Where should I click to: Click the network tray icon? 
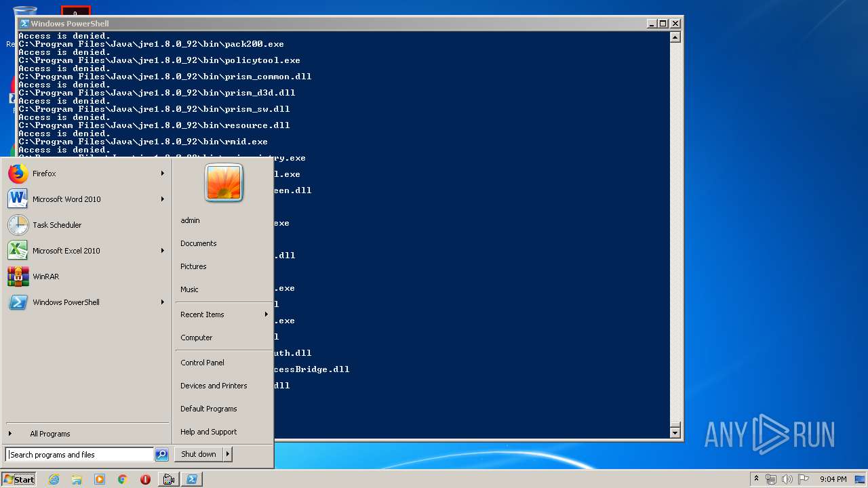(771, 479)
